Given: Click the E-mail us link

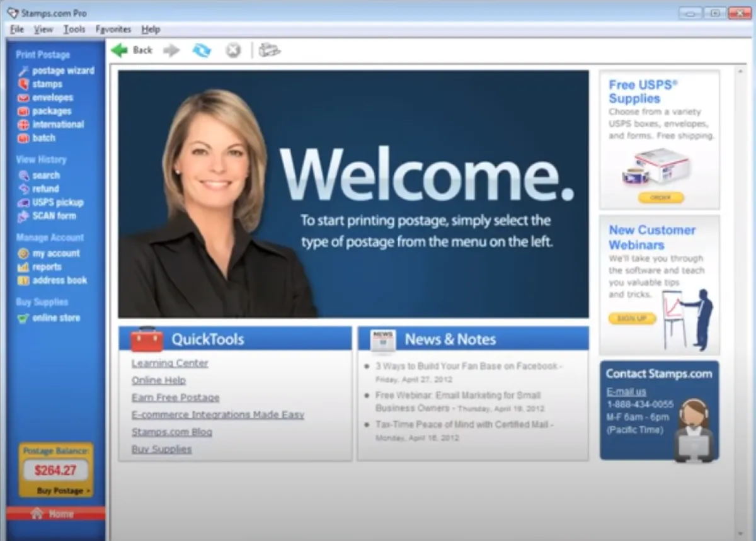Looking at the screenshot, I should 626,392.
